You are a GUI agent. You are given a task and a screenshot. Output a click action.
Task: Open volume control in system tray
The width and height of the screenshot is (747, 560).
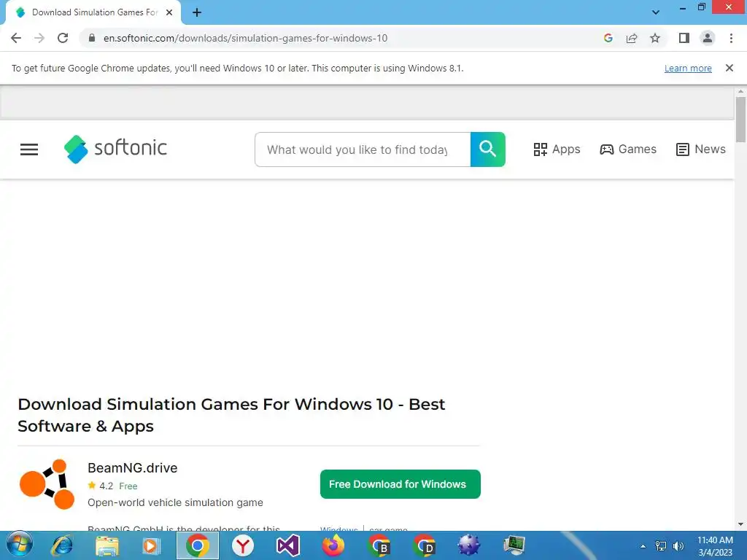[x=678, y=546]
